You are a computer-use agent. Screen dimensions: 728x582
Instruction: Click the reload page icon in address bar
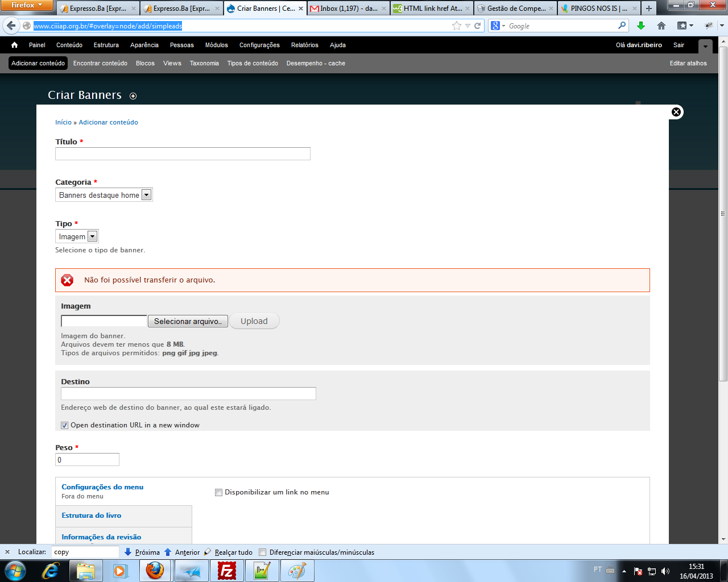[x=478, y=26]
